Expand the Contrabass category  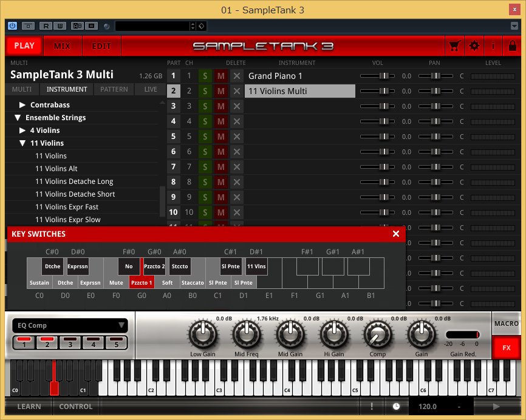(x=22, y=105)
